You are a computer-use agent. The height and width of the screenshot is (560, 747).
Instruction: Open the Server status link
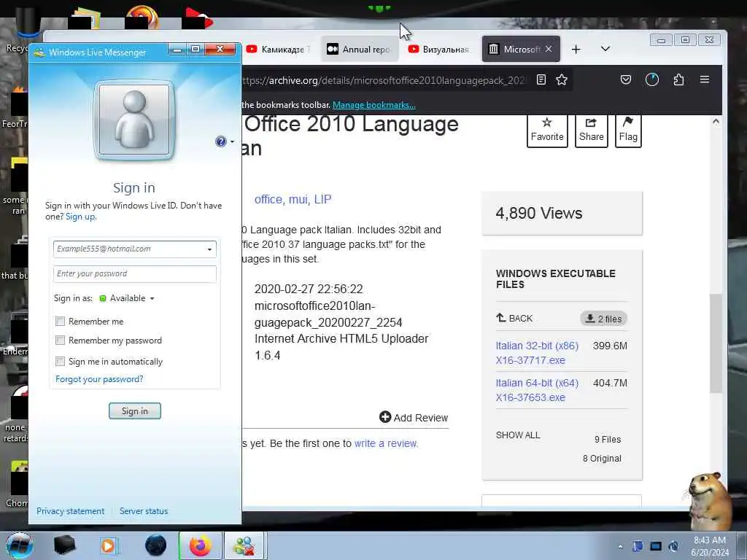click(x=144, y=511)
